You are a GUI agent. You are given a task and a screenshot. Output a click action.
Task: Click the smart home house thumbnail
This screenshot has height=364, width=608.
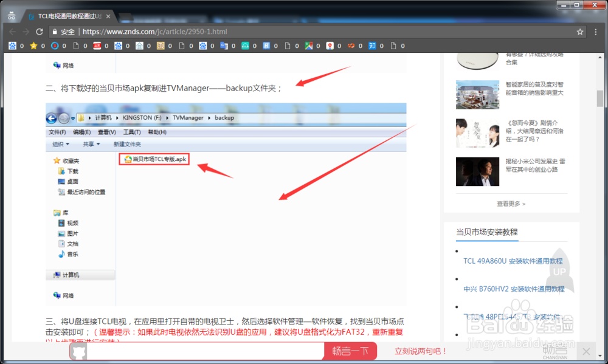pyautogui.click(x=477, y=94)
